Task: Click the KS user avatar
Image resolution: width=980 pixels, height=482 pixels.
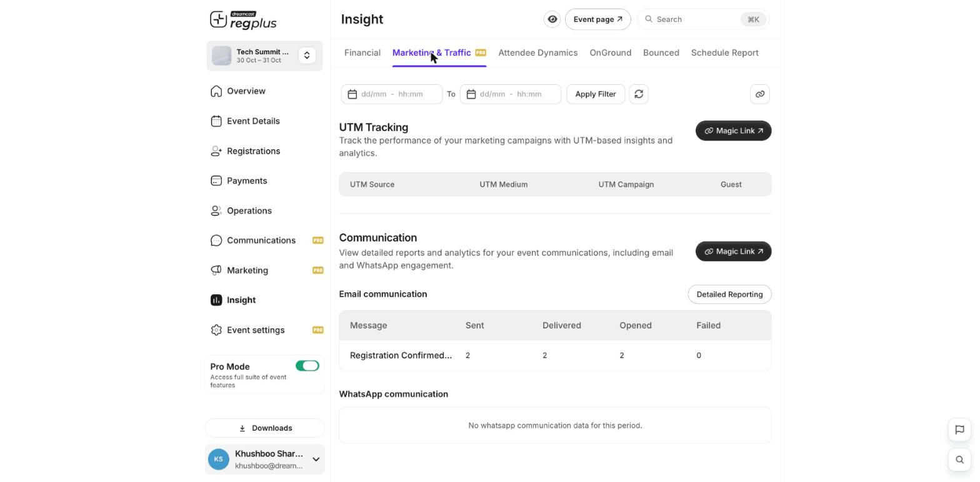Action: tap(219, 460)
